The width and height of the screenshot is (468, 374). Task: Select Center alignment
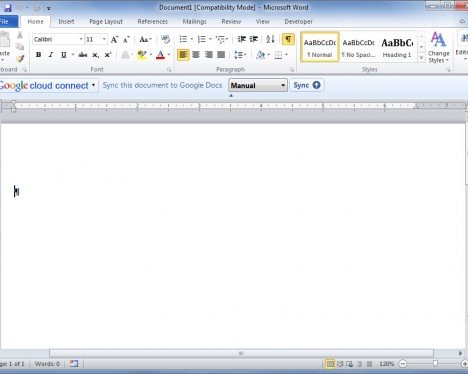click(196, 55)
